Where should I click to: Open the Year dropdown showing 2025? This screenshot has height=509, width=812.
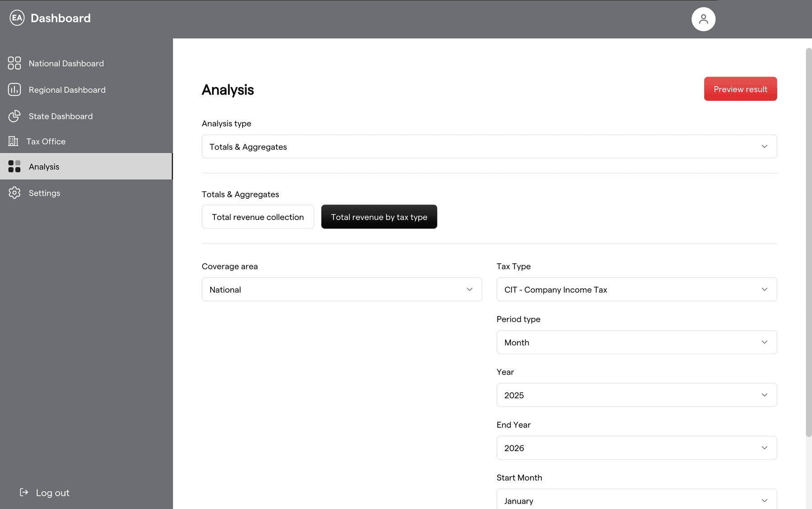coord(637,395)
